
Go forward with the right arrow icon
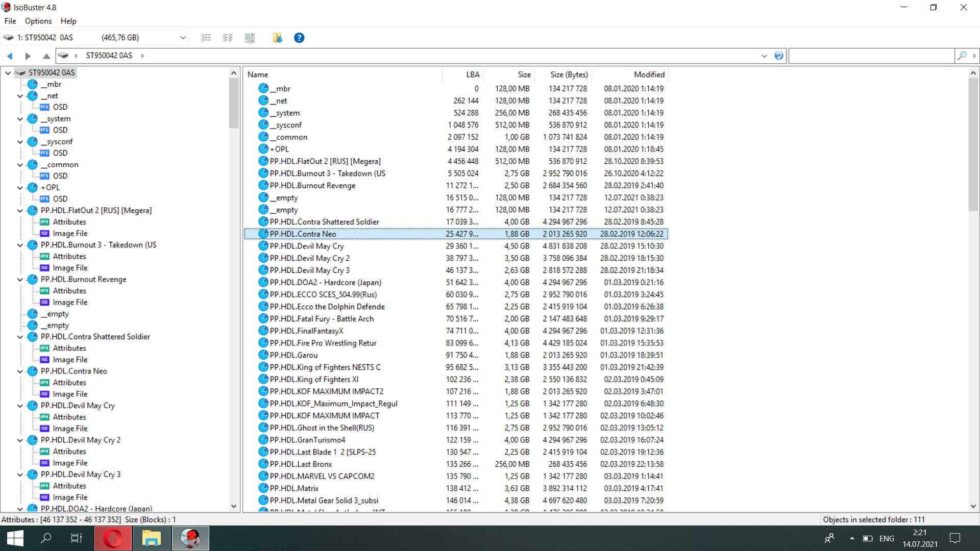click(x=28, y=56)
